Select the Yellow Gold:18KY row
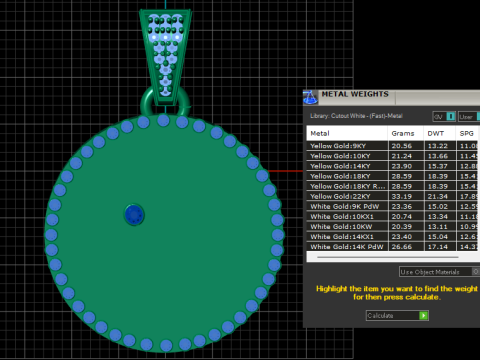The width and height of the screenshot is (480, 360). coord(392,176)
